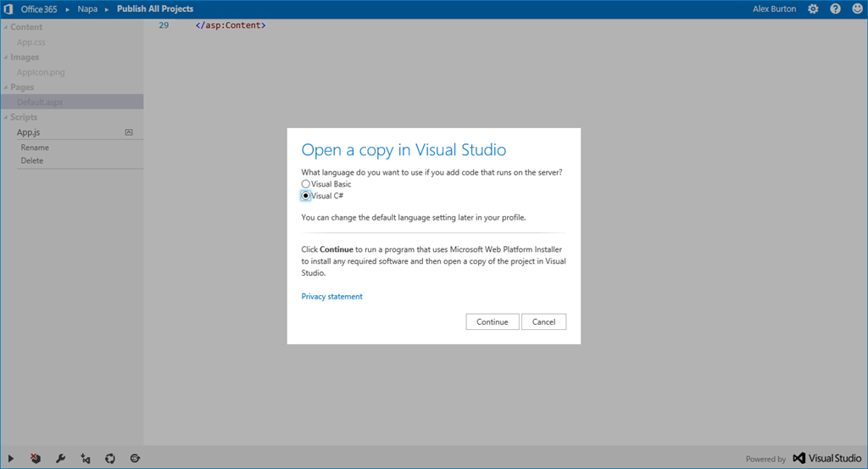The height and width of the screenshot is (469, 868).
Task: Click the </asp:Content> code line
Action: [231, 25]
